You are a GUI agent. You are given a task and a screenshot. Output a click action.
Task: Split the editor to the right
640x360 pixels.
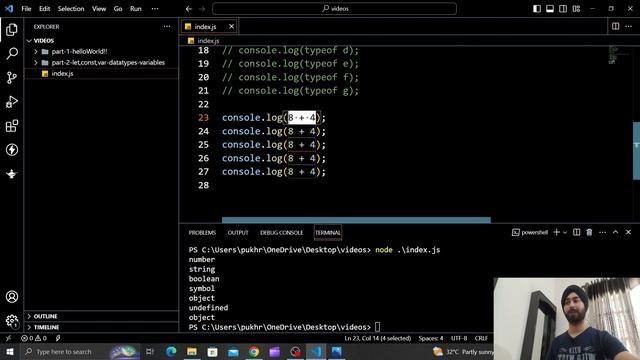[616, 27]
